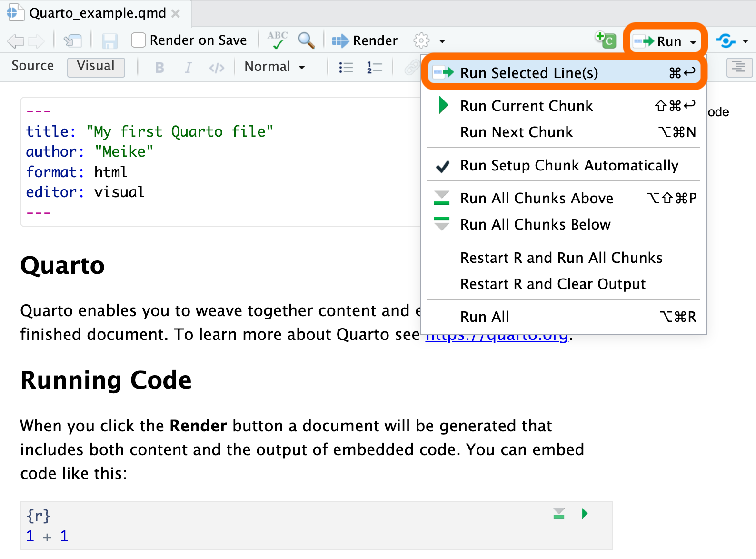Close the Quarto_example.qmd tab
The width and height of the screenshot is (756, 559).
tap(176, 14)
